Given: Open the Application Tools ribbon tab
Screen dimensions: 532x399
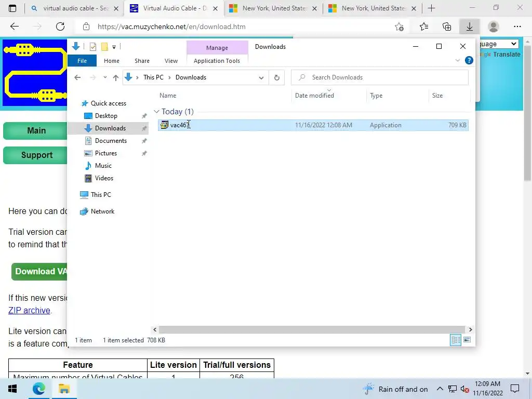Looking at the screenshot, I should pos(217,61).
